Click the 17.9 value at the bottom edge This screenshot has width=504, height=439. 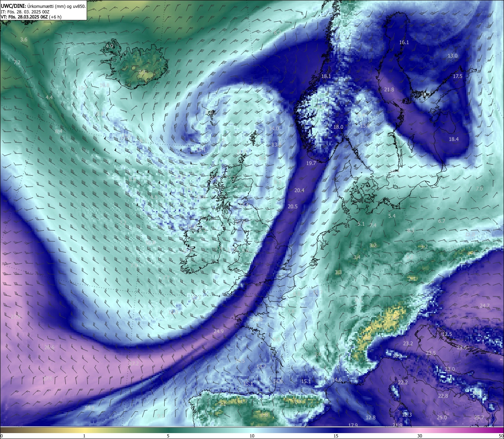pos(353,425)
